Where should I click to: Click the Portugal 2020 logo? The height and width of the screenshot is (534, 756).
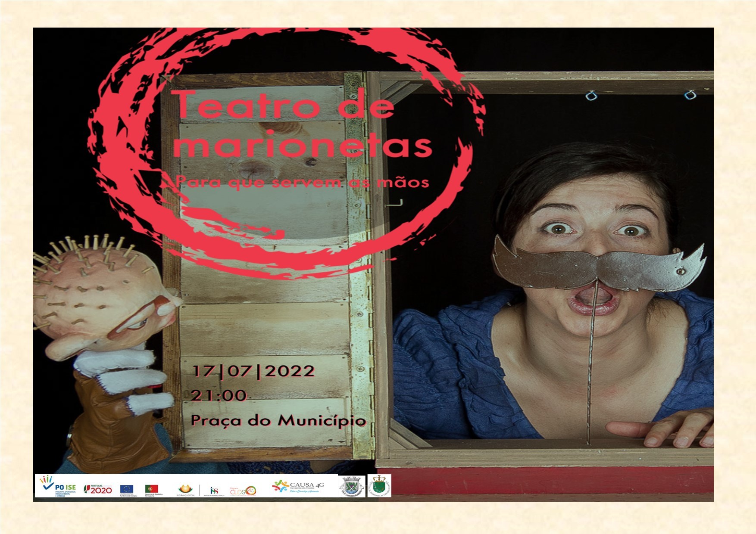point(98,489)
